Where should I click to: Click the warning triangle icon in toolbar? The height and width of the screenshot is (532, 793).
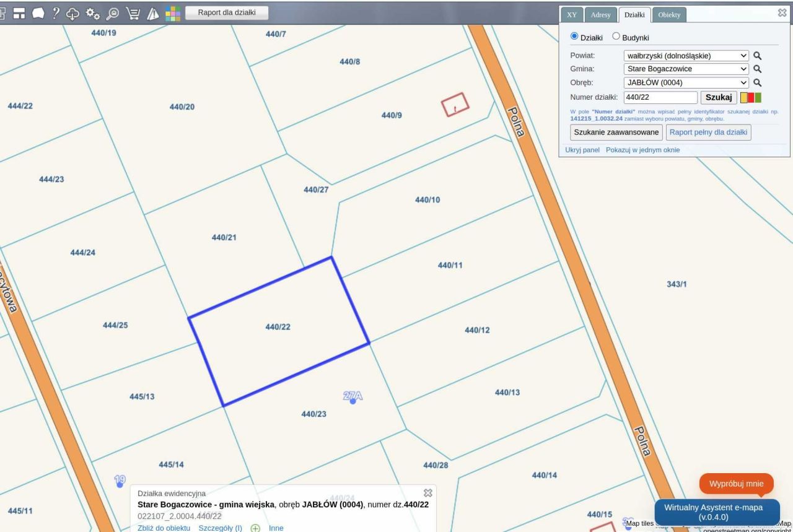click(x=153, y=14)
